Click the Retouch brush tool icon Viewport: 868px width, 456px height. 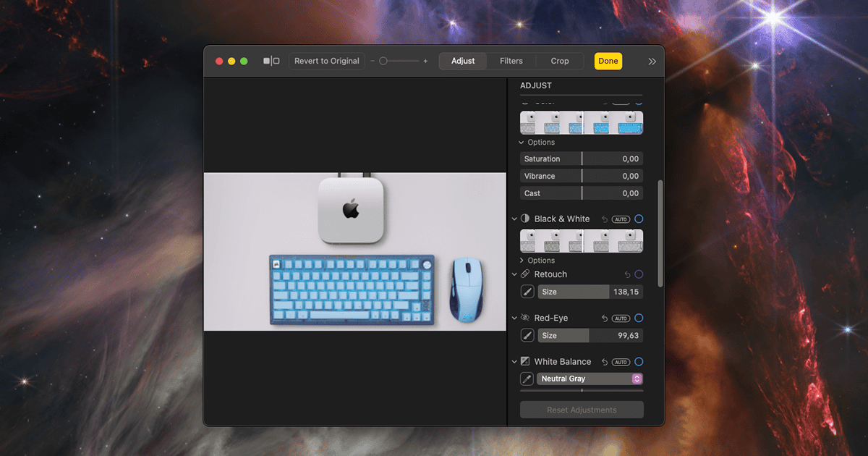click(527, 292)
